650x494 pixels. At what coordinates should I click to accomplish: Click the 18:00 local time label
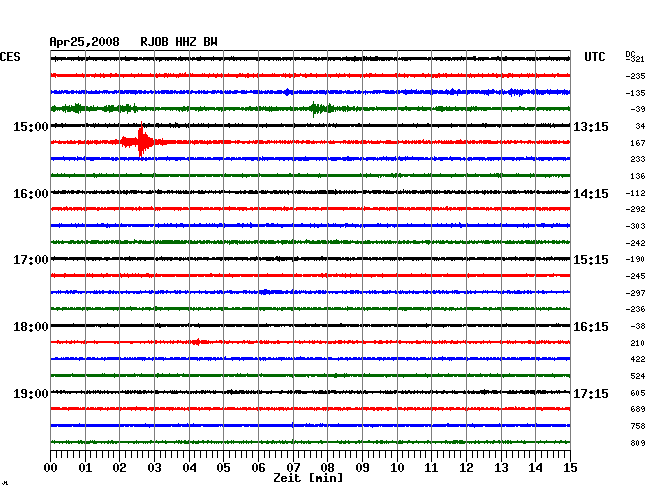tap(31, 327)
